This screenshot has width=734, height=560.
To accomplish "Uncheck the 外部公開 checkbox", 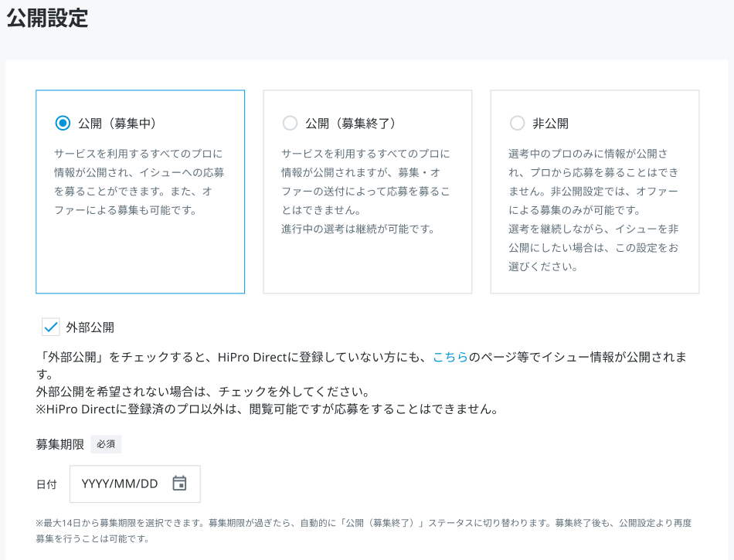I will pyautogui.click(x=51, y=327).
